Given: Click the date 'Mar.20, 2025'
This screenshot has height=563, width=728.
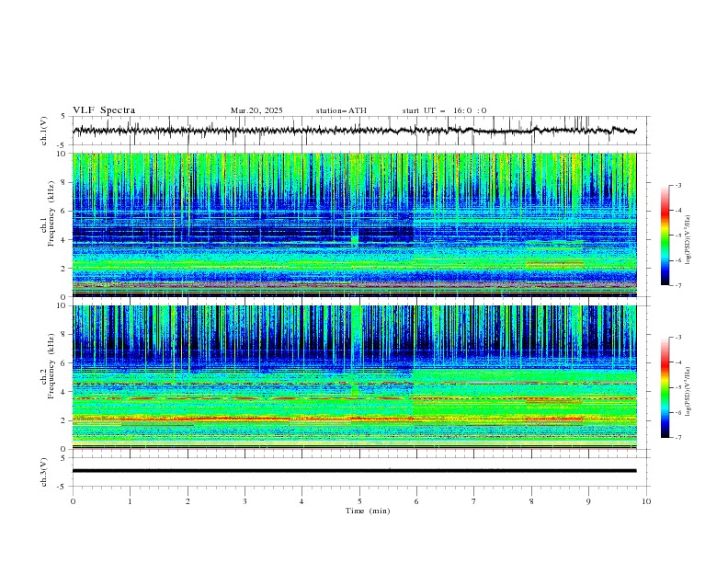Looking at the screenshot, I should (x=256, y=110).
